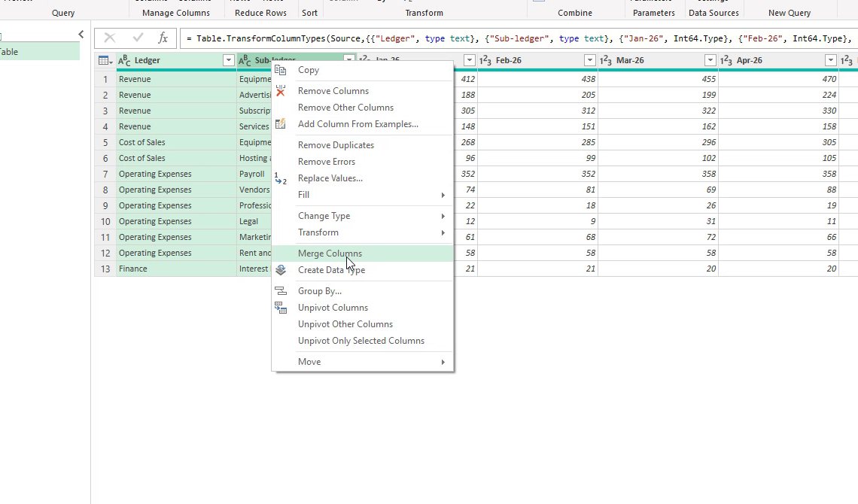Open the table options icon above row numbers
The height and width of the screenshot is (504, 858).
click(x=105, y=61)
